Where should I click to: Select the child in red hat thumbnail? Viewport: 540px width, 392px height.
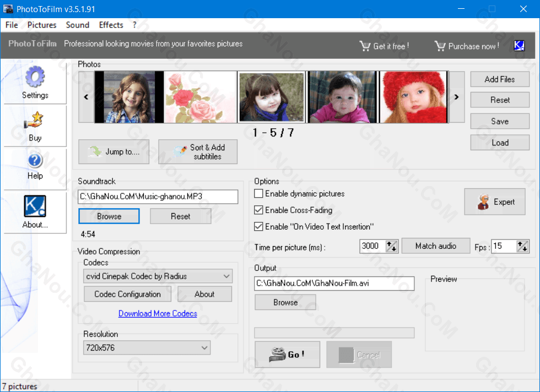pyautogui.click(x=414, y=97)
